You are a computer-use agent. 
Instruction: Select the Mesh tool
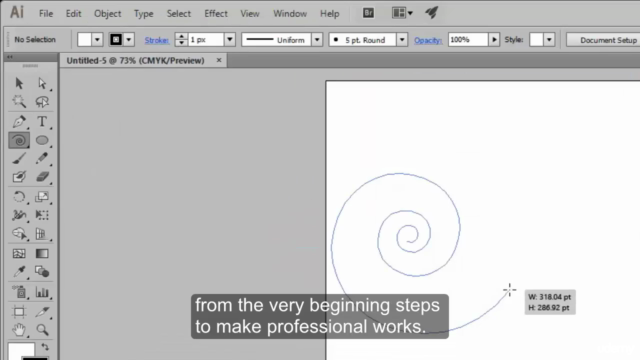(19, 253)
